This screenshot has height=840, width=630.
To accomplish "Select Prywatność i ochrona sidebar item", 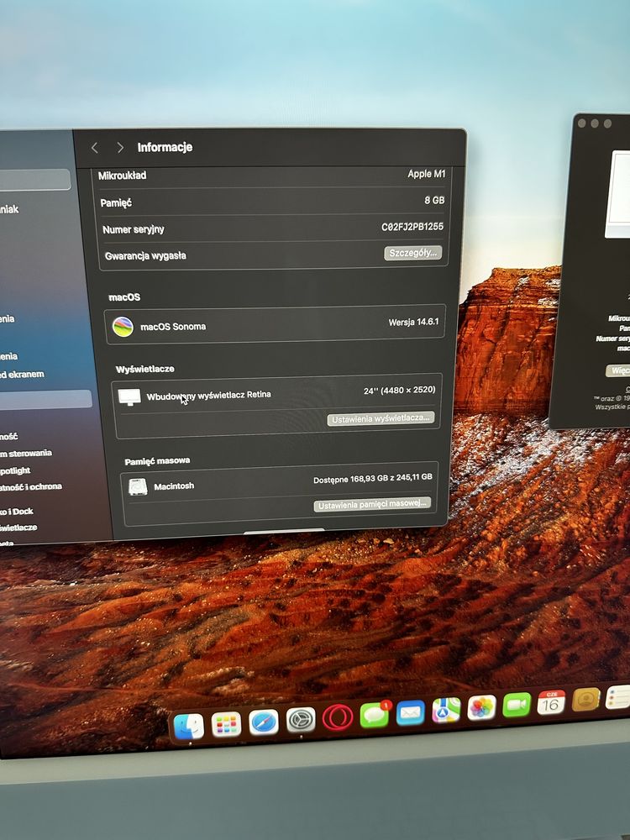I will pyautogui.click(x=30, y=487).
